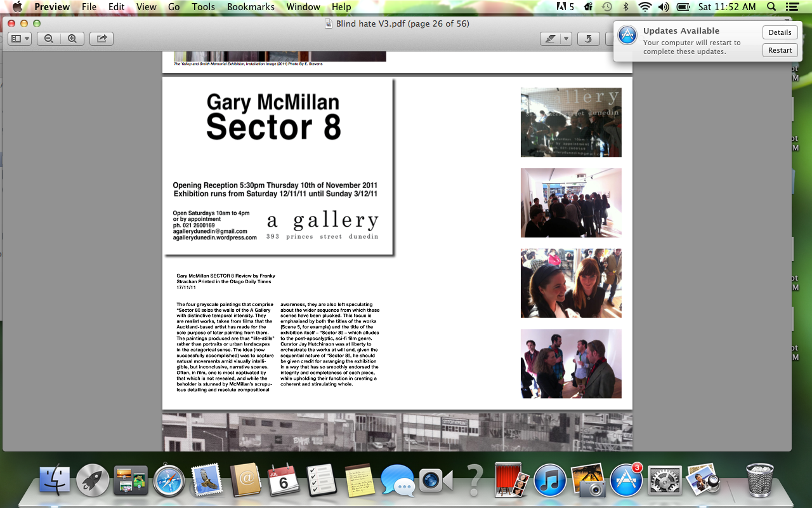Click Restart in the updates notification
The width and height of the screenshot is (812, 508).
tap(780, 50)
